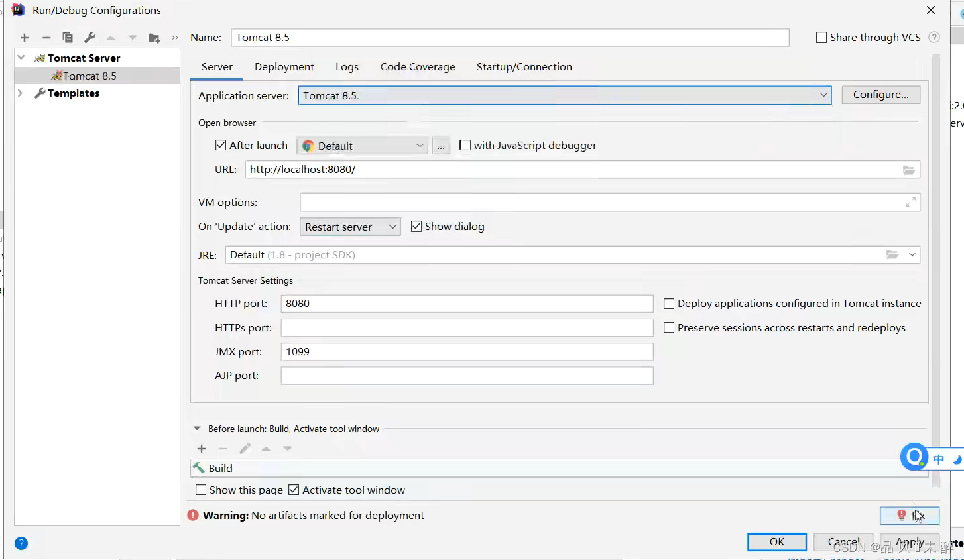
Task: Toggle Activate tool window checkbox
Action: (x=294, y=490)
